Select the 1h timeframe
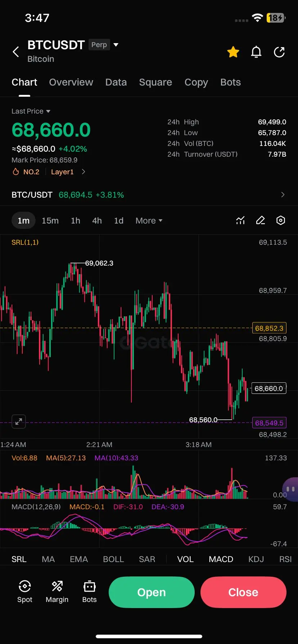298x644 pixels. tap(76, 221)
